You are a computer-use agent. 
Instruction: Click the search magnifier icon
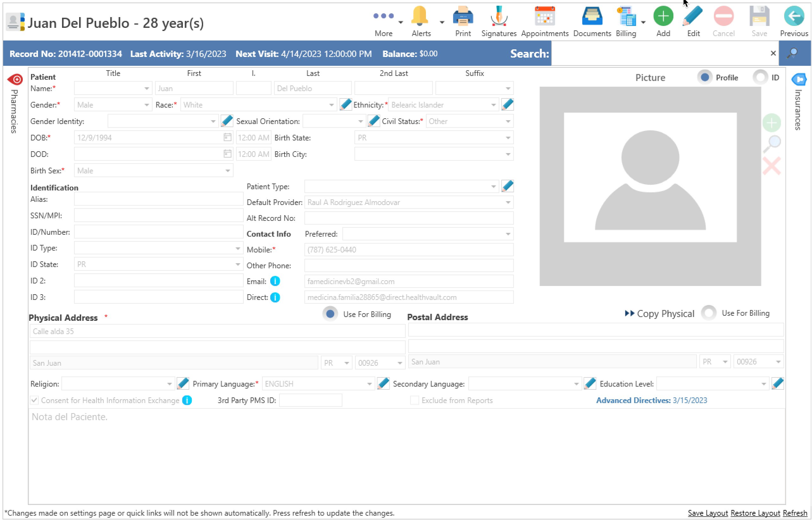793,53
